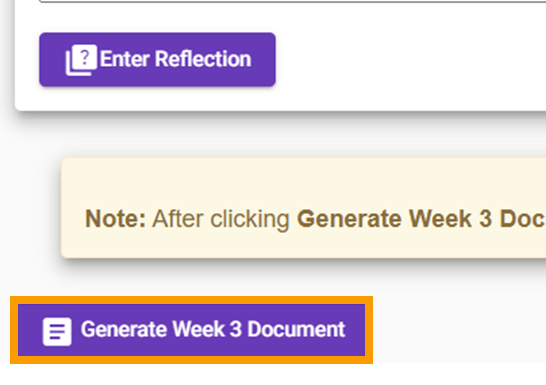The width and height of the screenshot is (546, 385).
Task: Click the "After clicking" text in note
Action: [x=221, y=219]
